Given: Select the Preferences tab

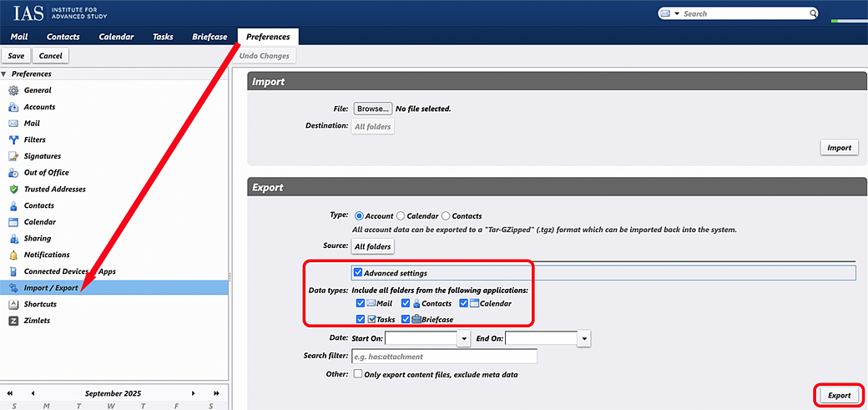Looking at the screenshot, I should tap(268, 37).
